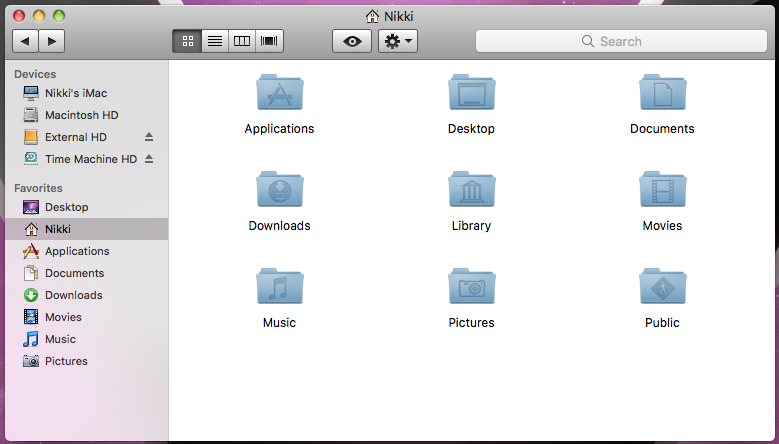Viewport: 779px width, 444px height.
Task: Switch to list view
Action: [215, 41]
